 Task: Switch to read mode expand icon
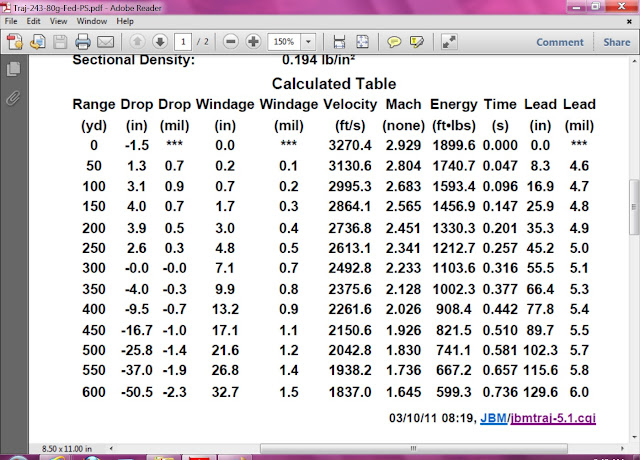click(449, 42)
